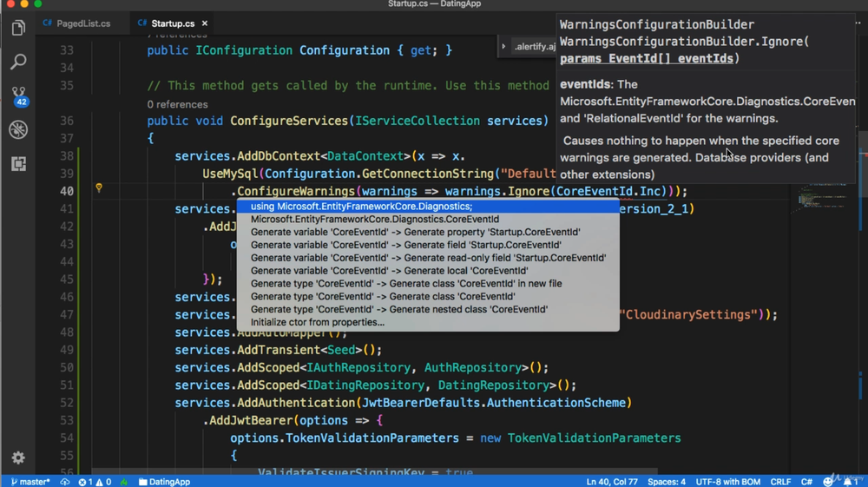Open the notifications bell in status bar
The image size is (868, 487).
[x=849, y=482]
